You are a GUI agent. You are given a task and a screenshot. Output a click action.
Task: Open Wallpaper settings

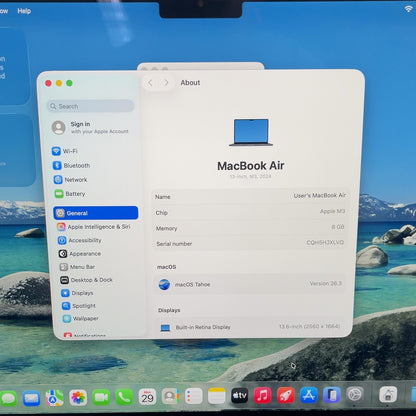[81, 318]
